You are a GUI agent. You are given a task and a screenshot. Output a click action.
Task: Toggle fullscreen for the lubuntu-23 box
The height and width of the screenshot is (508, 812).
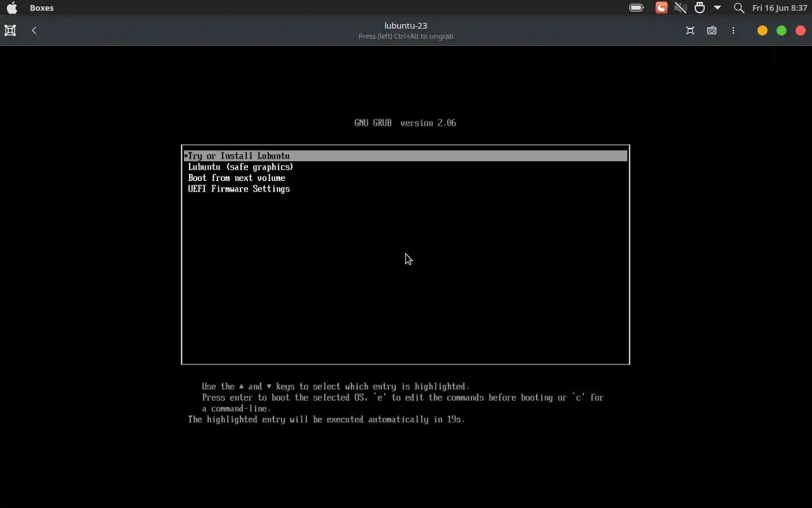690,30
